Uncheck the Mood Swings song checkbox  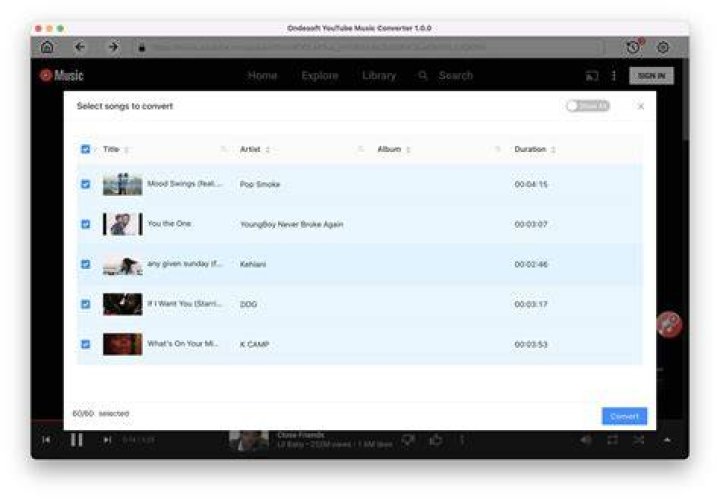tap(85, 184)
